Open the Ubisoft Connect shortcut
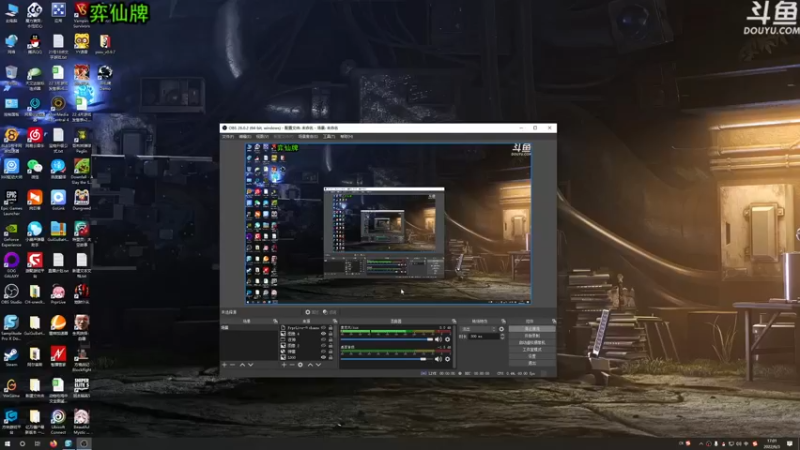This screenshot has height=450, width=800. [x=58, y=421]
